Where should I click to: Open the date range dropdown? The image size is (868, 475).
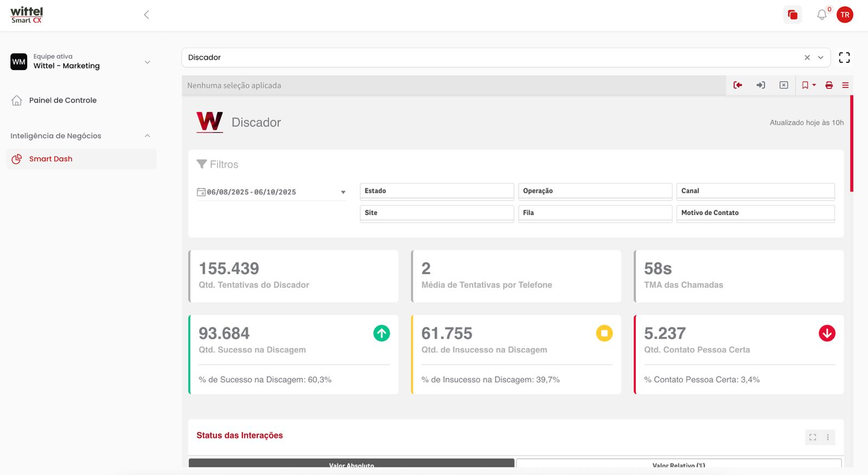coord(343,192)
